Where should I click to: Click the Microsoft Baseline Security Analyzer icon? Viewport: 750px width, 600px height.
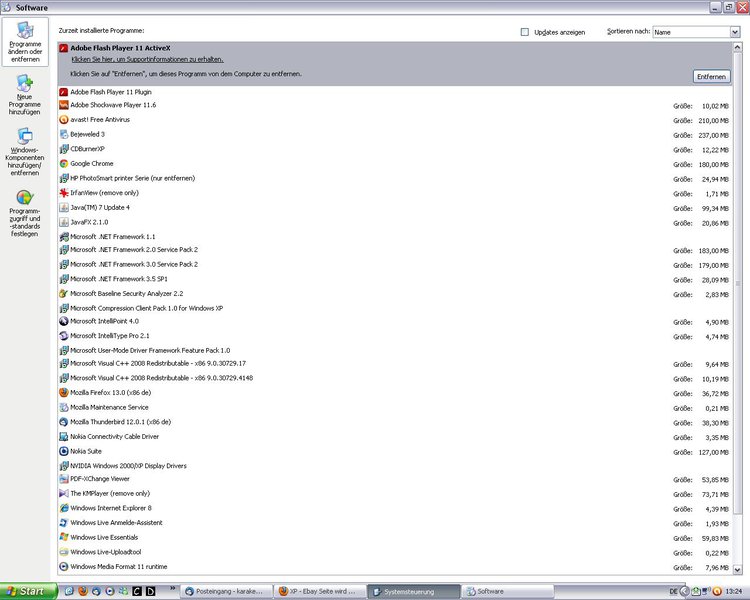(x=64, y=294)
